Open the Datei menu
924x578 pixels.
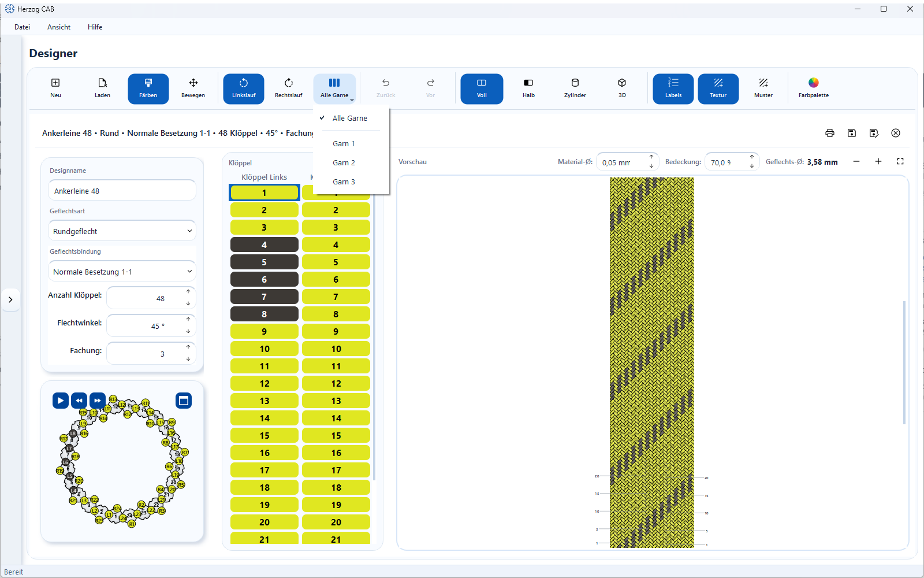point(23,27)
